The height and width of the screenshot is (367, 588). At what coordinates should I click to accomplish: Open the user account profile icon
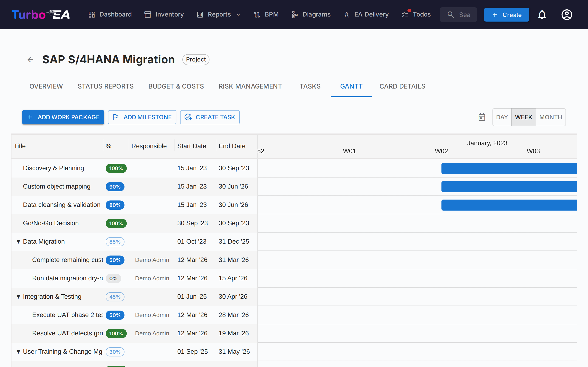pyautogui.click(x=567, y=15)
